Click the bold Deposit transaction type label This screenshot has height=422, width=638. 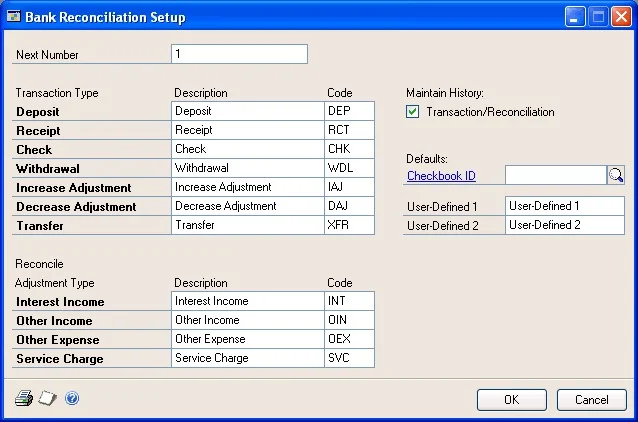(x=38, y=112)
